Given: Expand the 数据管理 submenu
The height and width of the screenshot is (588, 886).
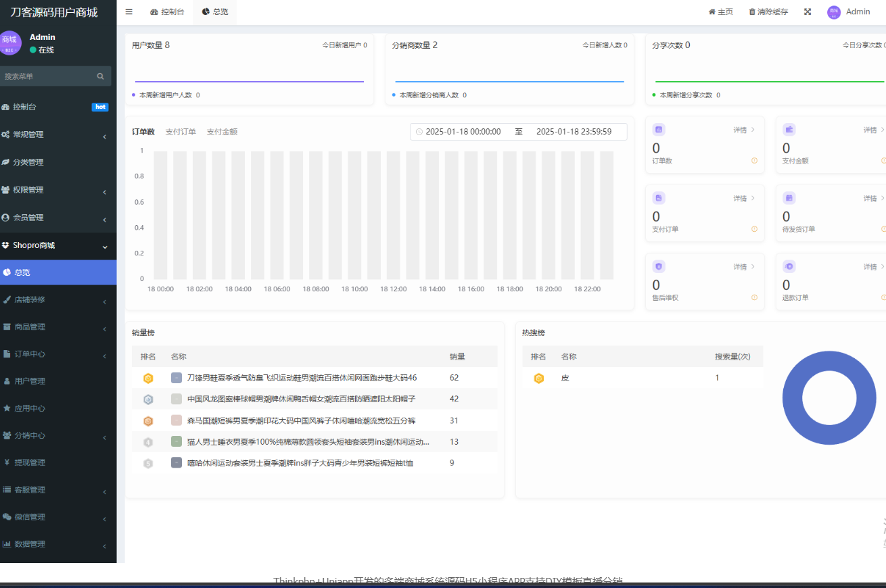Looking at the screenshot, I should (58, 544).
